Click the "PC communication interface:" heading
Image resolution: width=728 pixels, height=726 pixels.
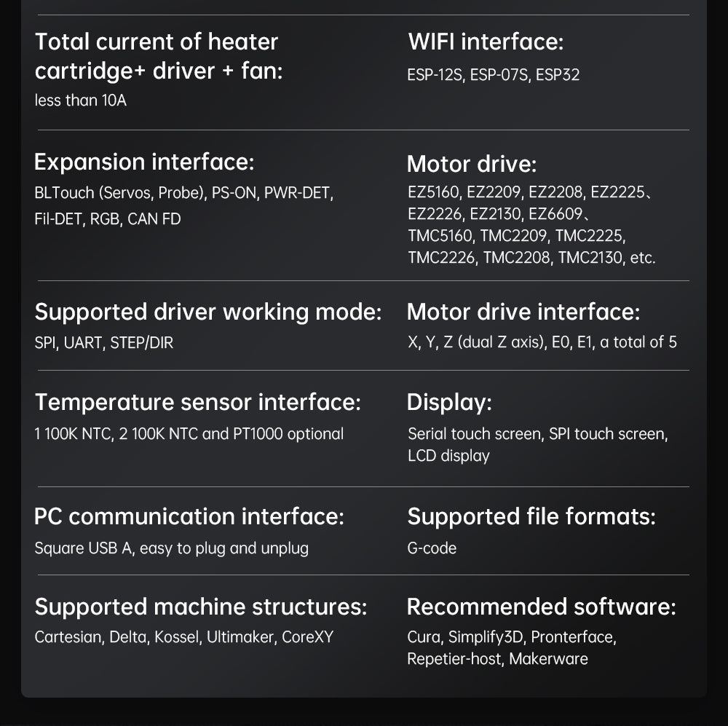pos(189,517)
